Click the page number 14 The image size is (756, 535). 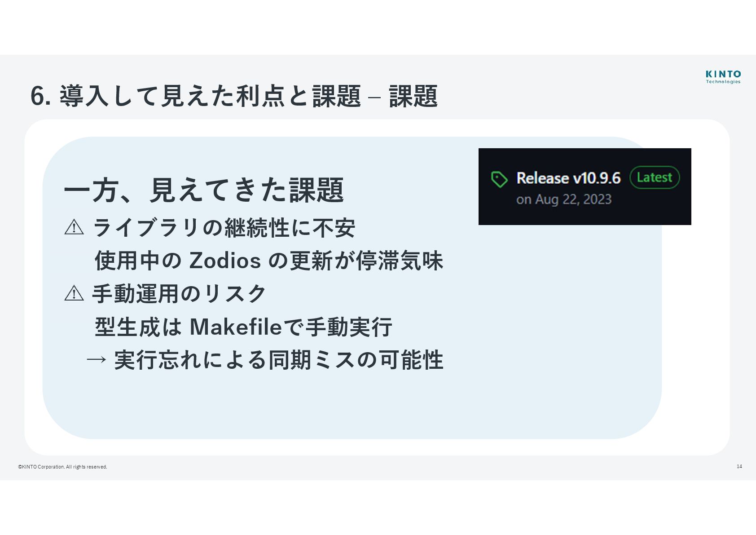pyautogui.click(x=739, y=466)
